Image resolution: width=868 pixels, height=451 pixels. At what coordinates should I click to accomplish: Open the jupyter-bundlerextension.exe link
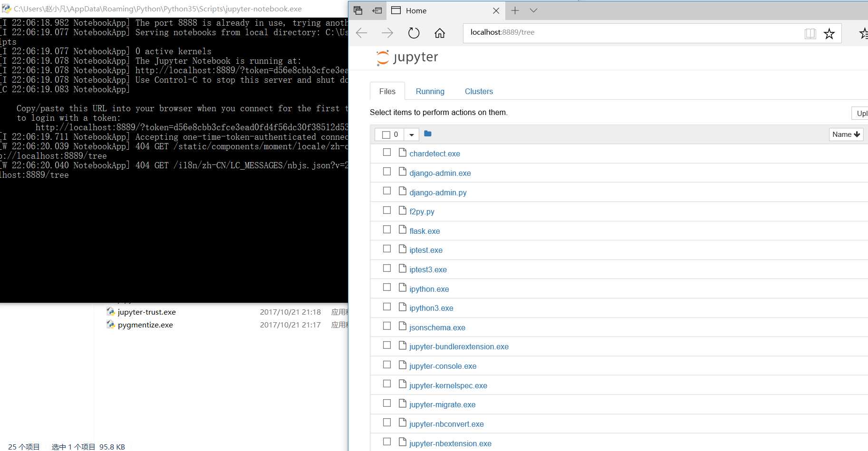[459, 346]
